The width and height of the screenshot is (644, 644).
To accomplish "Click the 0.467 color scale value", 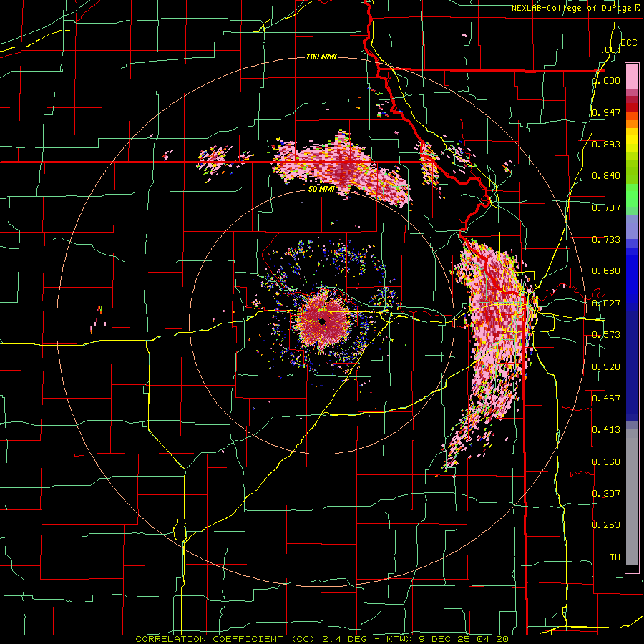I will pos(606,399).
